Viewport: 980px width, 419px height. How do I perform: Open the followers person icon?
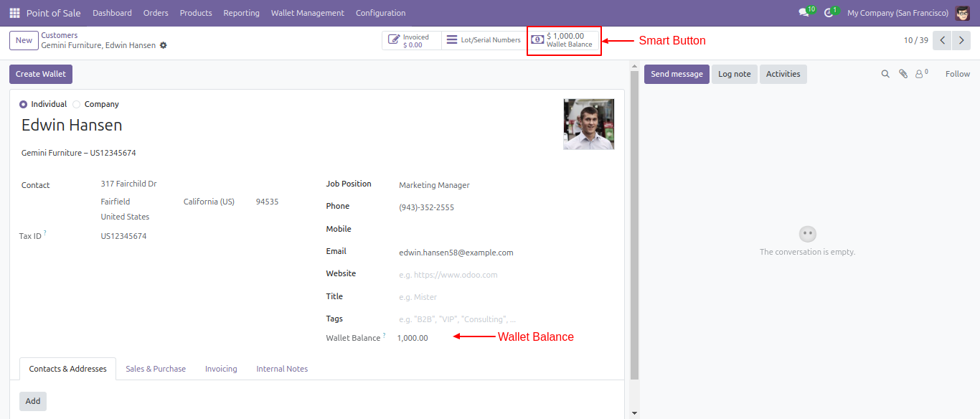click(920, 74)
